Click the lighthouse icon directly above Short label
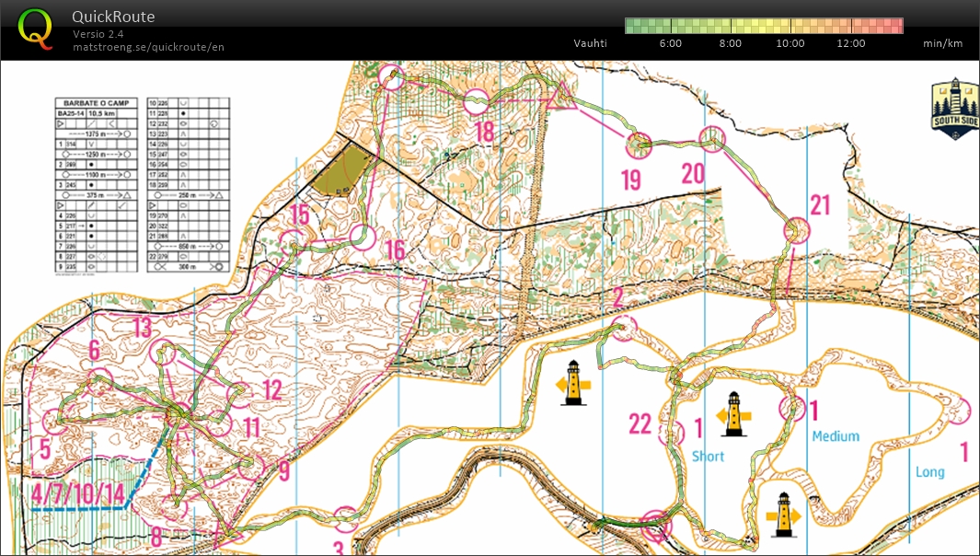980x556 pixels. (734, 414)
